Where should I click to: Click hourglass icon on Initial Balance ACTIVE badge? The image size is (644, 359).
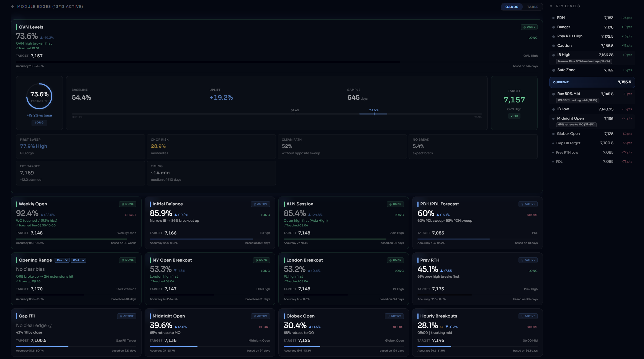(255, 204)
